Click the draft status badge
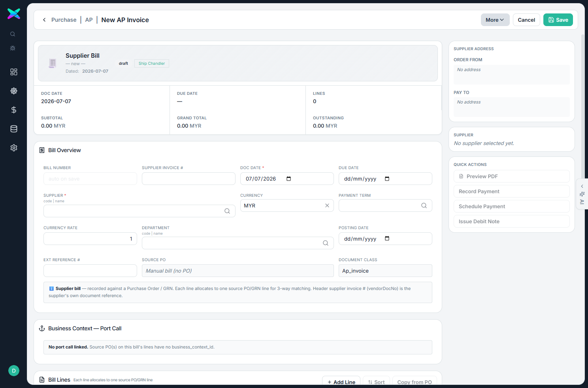Image resolution: width=588 pixels, height=388 pixels. 123,63
